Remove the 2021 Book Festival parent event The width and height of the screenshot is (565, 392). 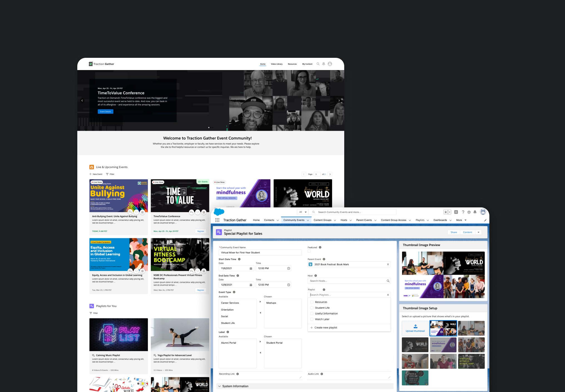(x=388, y=264)
